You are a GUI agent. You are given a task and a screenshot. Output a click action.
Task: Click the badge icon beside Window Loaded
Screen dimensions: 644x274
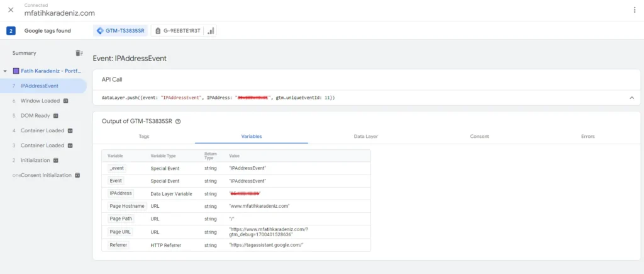tap(65, 101)
